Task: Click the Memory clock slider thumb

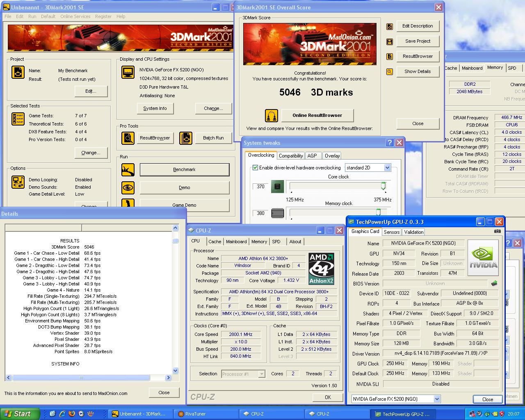Action: tap(378, 212)
